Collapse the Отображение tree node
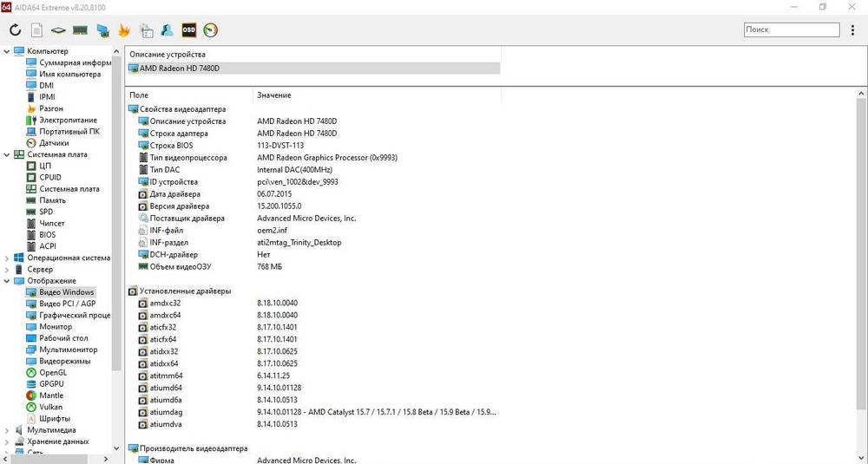The height and width of the screenshot is (464, 868). (x=7, y=281)
